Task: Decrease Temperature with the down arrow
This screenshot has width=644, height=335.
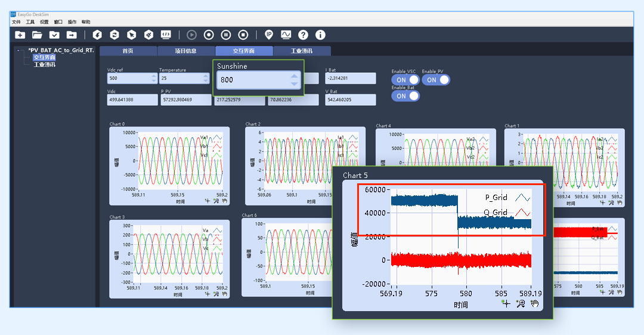Action: pos(206,81)
